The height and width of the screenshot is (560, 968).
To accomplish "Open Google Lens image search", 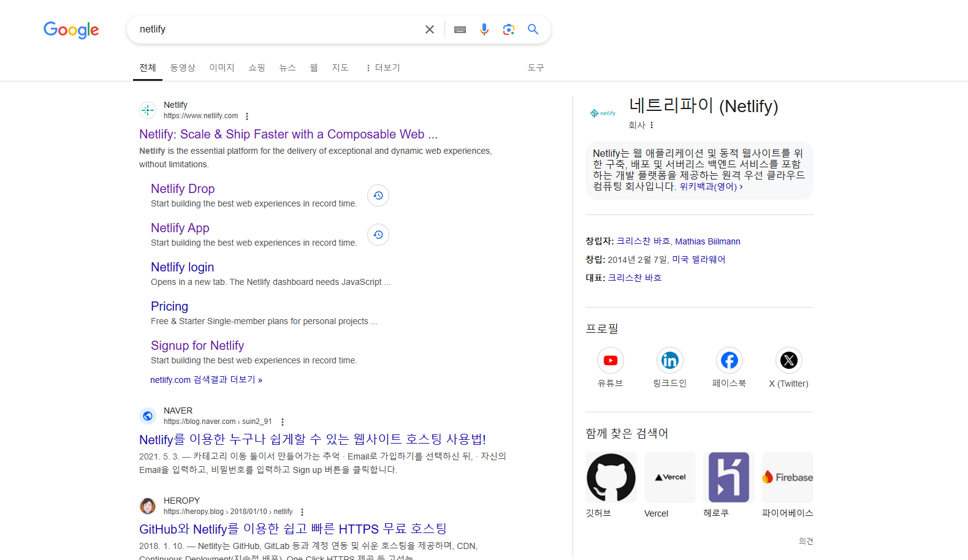I will point(508,29).
